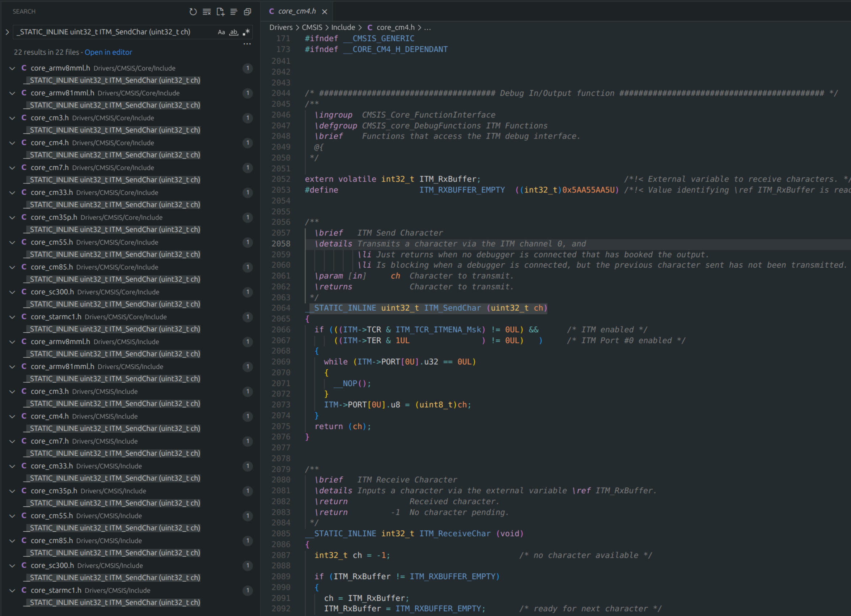Toggle search details ellipsis
This screenshot has width=851, height=616.
247,44
